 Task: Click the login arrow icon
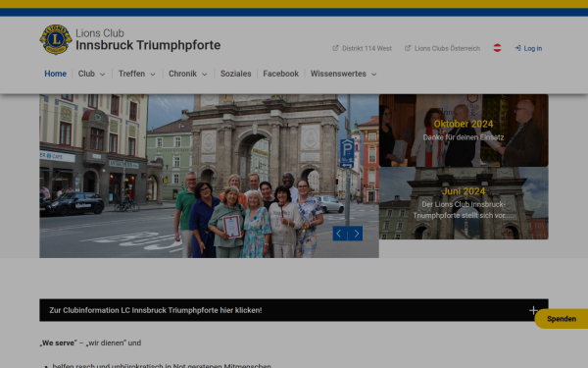pos(517,48)
